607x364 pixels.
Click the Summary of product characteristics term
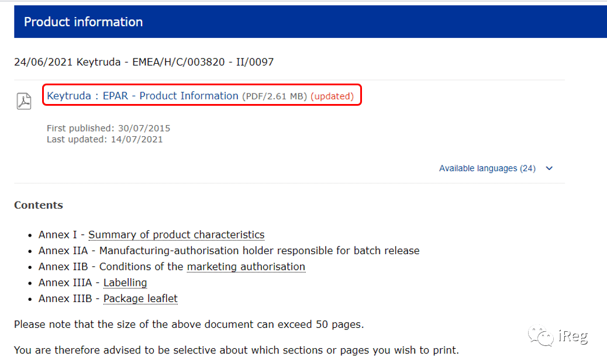coord(176,235)
